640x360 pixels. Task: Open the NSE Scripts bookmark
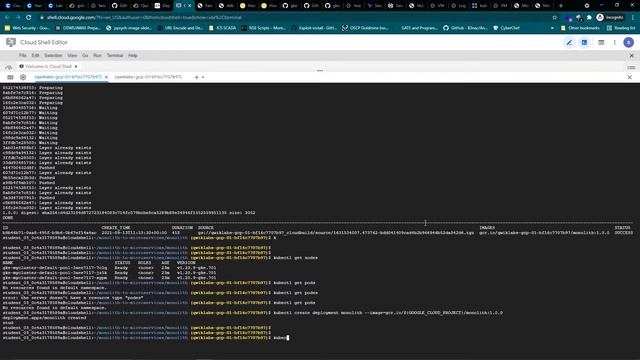coord(263,28)
